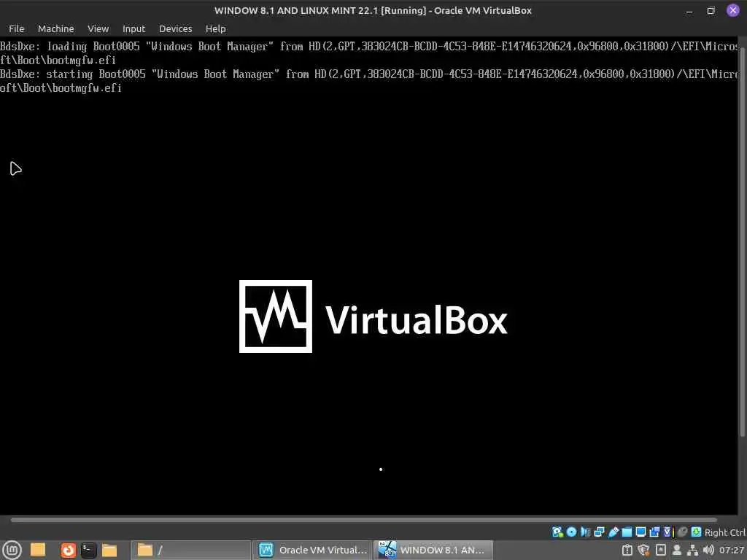
Task: Open the Machine menu
Action: tap(55, 28)
